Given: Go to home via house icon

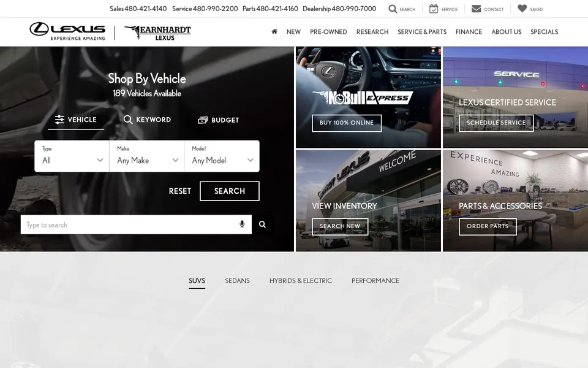Looking at the screenshot, I should (x=274, y=31).
